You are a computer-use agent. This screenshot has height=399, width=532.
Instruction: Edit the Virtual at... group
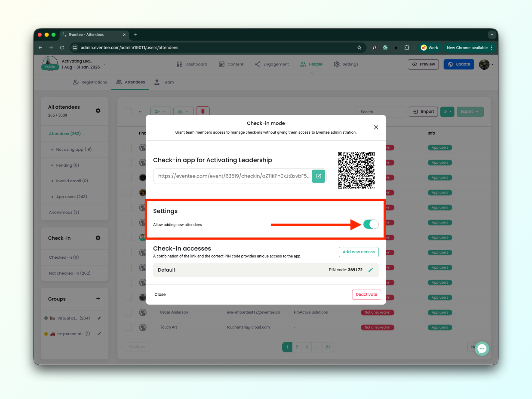pyautogui.click(x=99, y=318)
